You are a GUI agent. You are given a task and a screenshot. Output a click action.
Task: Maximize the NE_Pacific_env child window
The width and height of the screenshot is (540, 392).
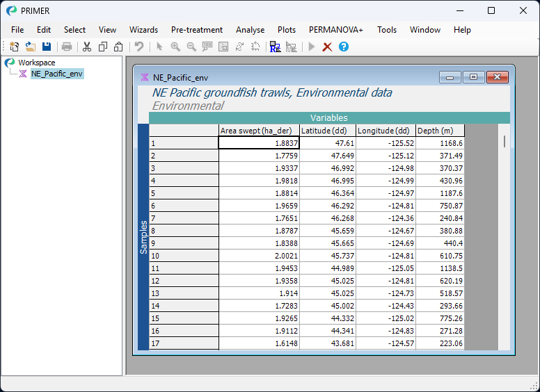[473, 77]
